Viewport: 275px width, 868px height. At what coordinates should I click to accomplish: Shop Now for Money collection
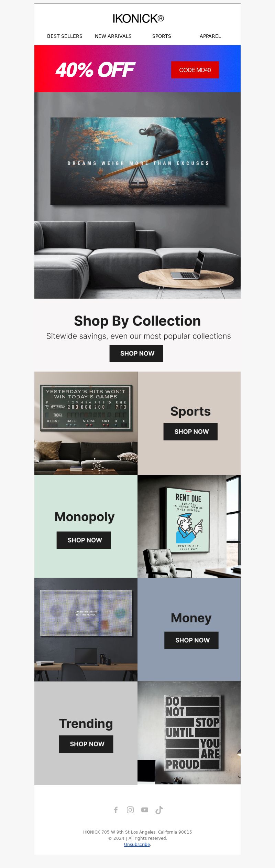191,640
